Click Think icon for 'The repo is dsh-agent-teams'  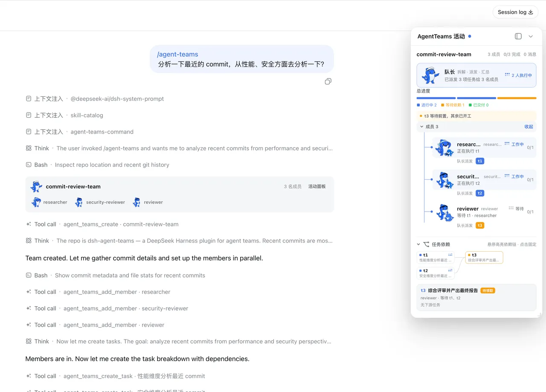click(29, 241)
